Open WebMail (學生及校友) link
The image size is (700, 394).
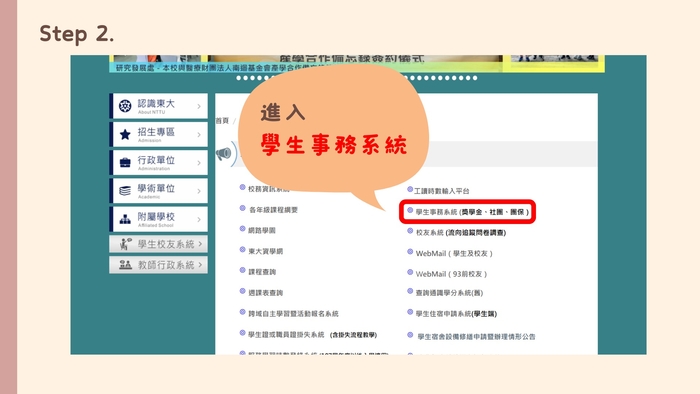454,253
